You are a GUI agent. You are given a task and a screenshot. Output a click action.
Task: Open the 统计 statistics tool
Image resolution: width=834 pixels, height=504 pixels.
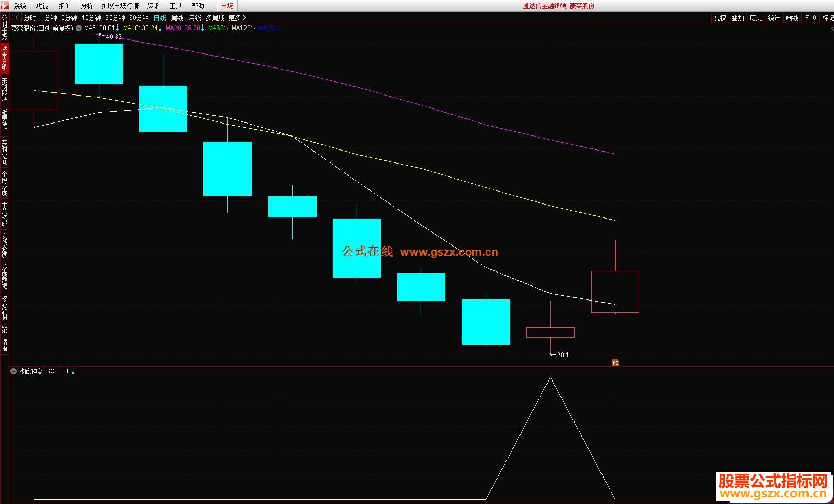tap(774, 18)
